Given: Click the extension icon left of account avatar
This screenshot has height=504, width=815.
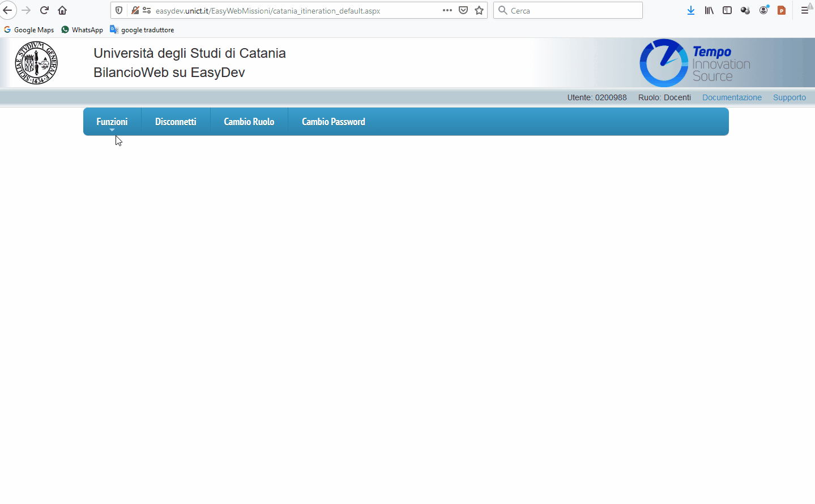Looking at the screenshot, I should click(x=745, y=10).
